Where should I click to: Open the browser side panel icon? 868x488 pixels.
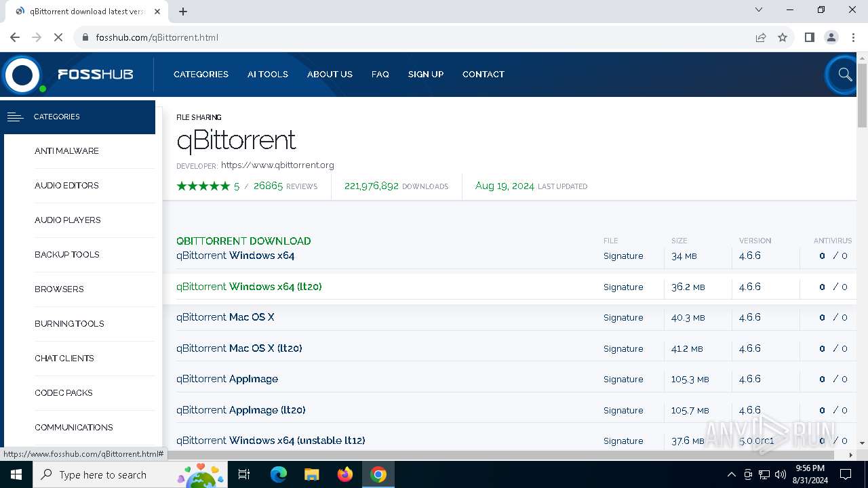pyautogui.click(x=809, y=37)
